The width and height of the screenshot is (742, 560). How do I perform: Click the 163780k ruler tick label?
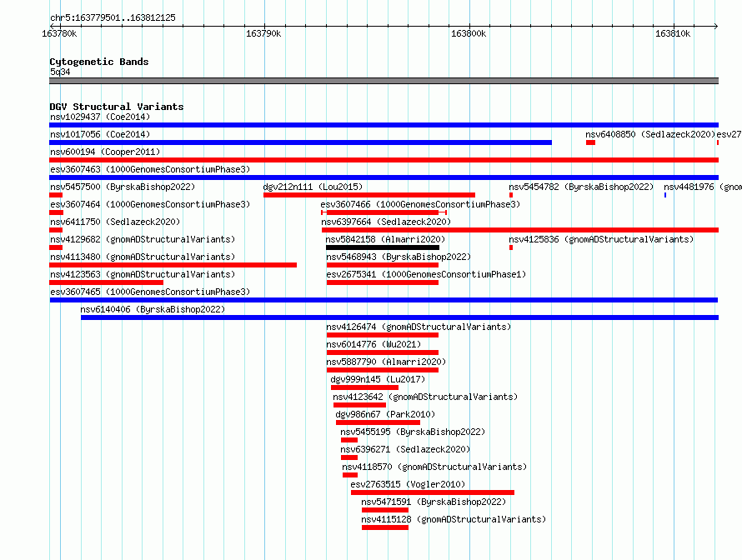tap(59, 33)
